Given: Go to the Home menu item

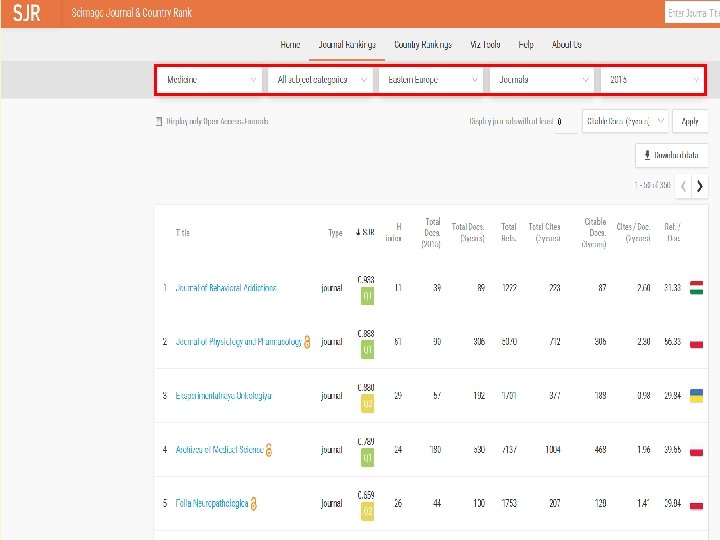Looking at the screenshot, I should [x=290, y=45].
